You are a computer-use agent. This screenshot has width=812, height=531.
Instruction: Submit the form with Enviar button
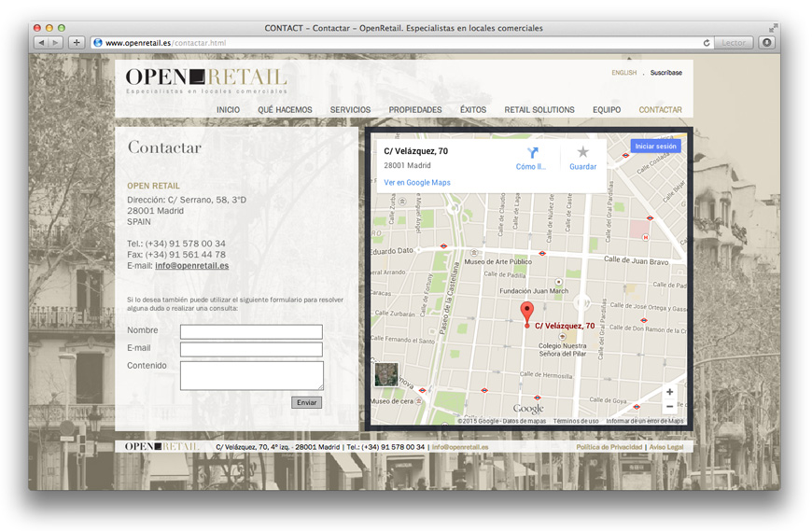306,402
